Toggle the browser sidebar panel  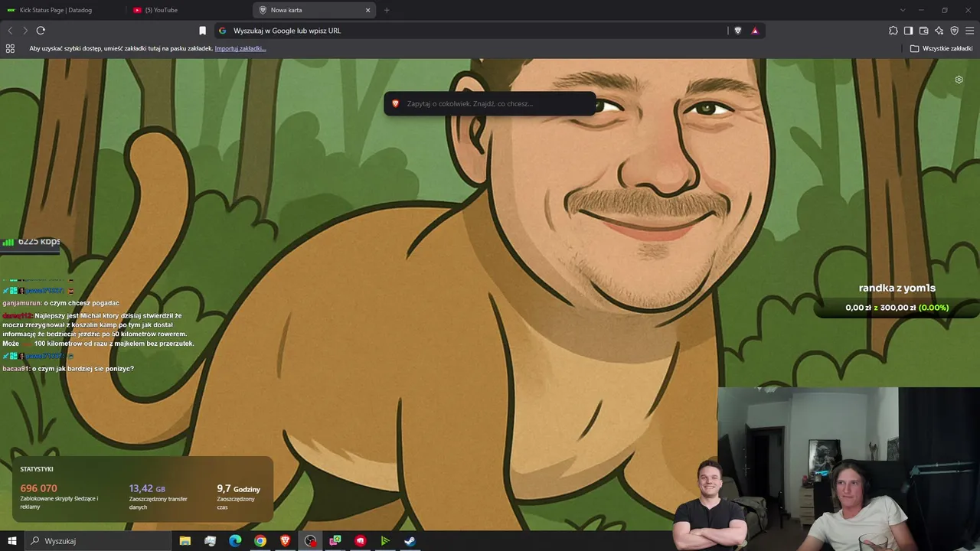[x=908, y=31]
